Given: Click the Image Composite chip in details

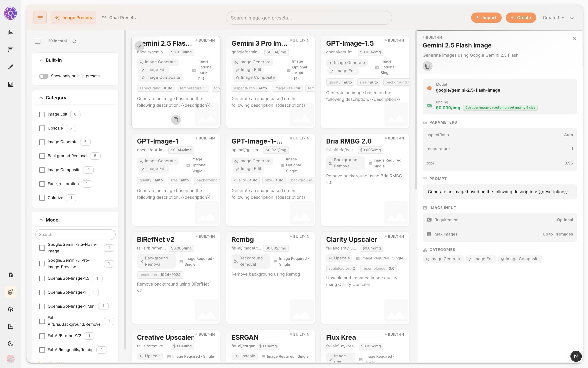Looking at the screenshot, I should (x=520, y=259).
